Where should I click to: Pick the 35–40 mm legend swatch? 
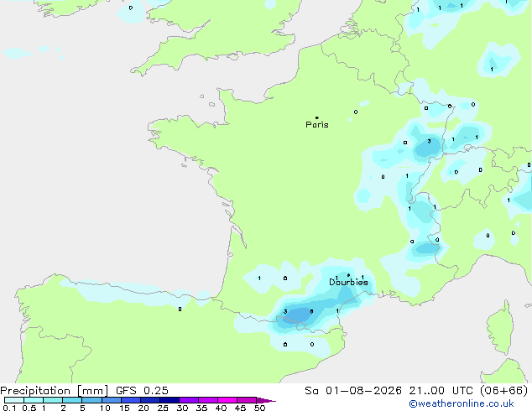click(208, 400)
